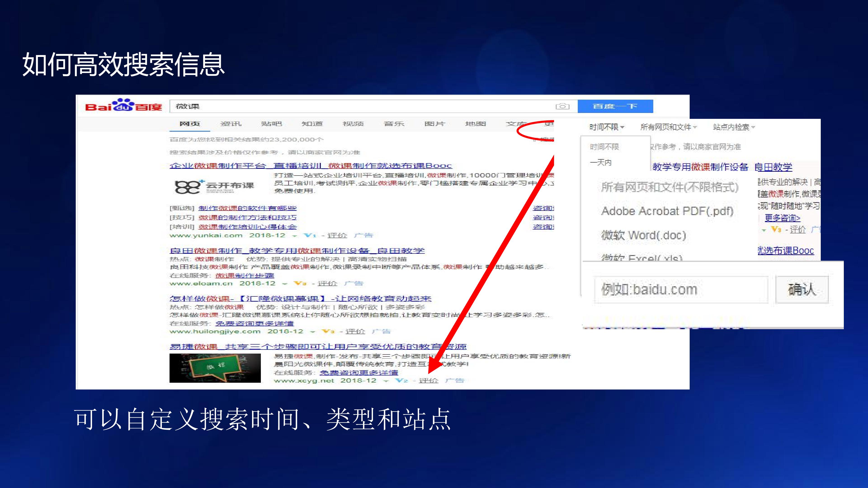Open the green chalkboard 微课 thumbnail
The height and width of the screenshot is (488, 868).
[215, 368]
